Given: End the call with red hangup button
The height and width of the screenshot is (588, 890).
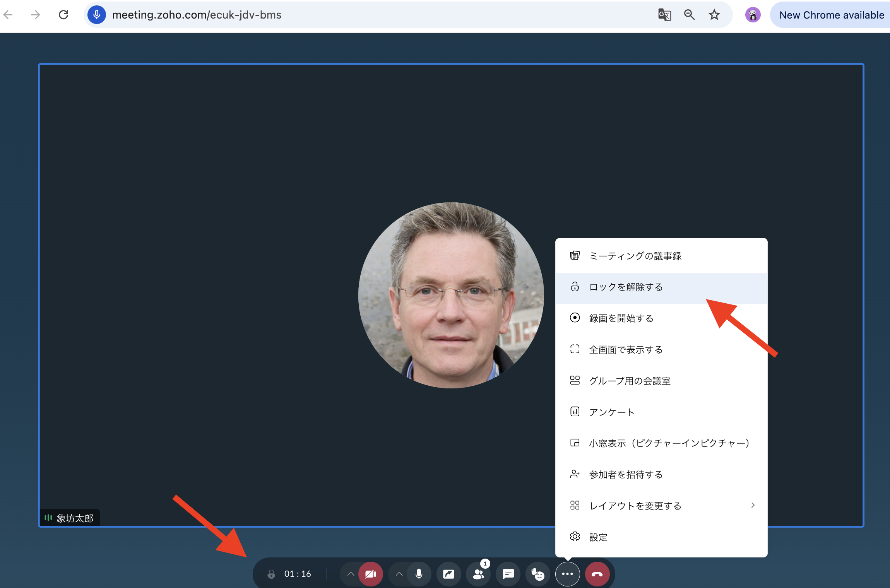Looking at the screenshot, I should (x=597, y=574).
